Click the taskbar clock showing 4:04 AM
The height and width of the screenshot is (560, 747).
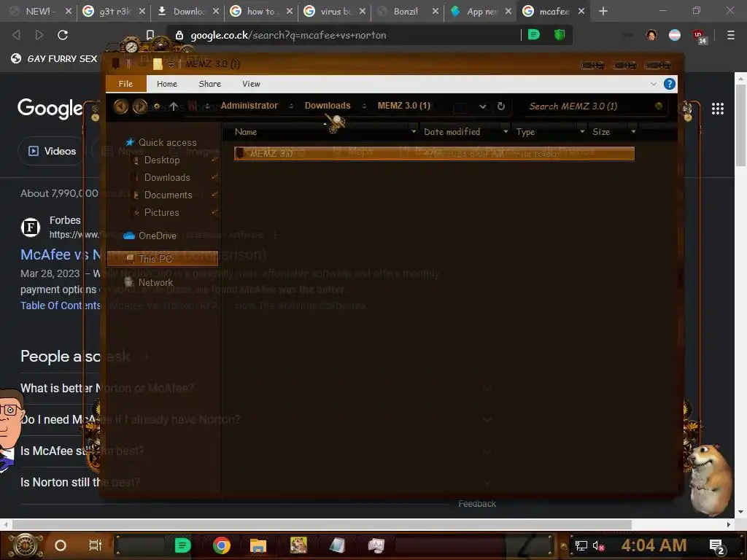(x=654, y=545)
